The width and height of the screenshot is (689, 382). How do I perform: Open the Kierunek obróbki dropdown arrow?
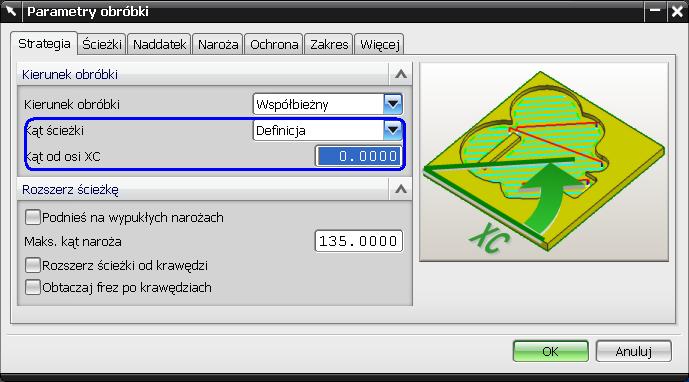tap(393, 104)
